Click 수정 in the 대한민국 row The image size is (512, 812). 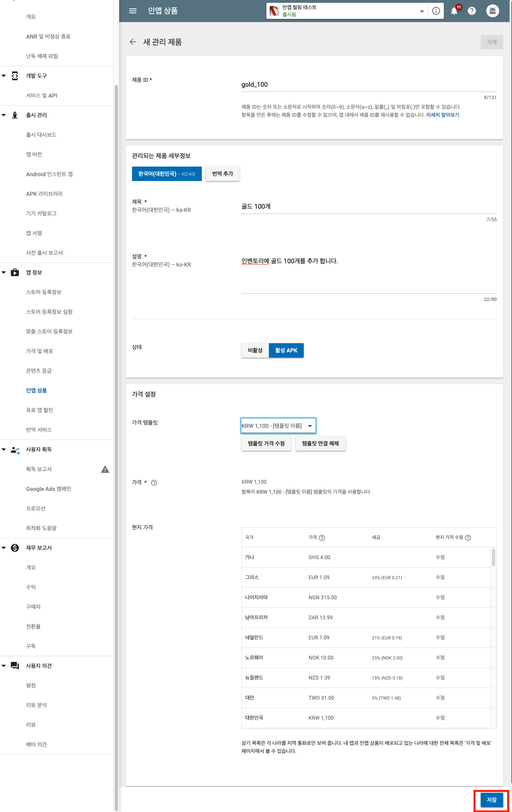click(x=440, y=718)
